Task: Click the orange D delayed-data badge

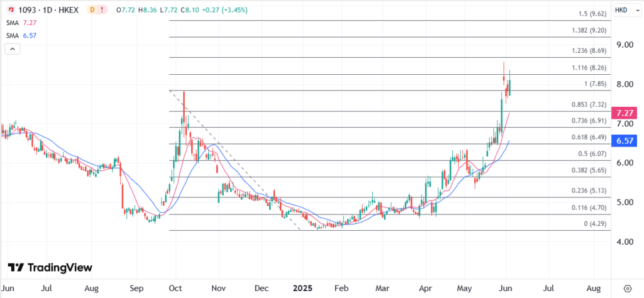Action: (x=94, y=10)
